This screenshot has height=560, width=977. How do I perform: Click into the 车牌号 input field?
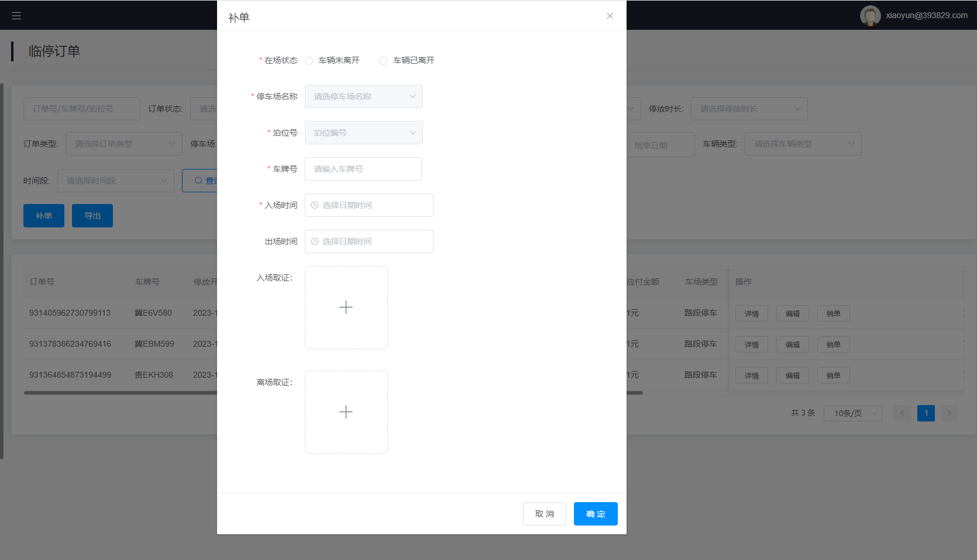(x=363, y=169)
